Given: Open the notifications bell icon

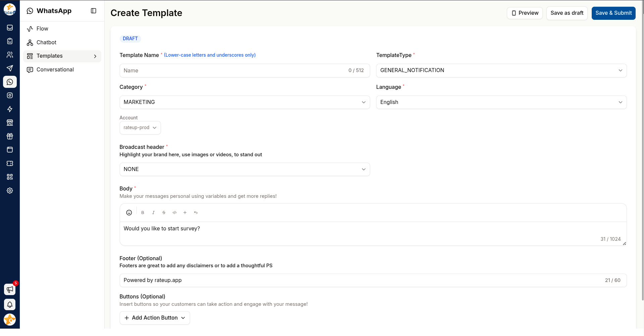Looking at the screenshot, I should coord(10,304).
